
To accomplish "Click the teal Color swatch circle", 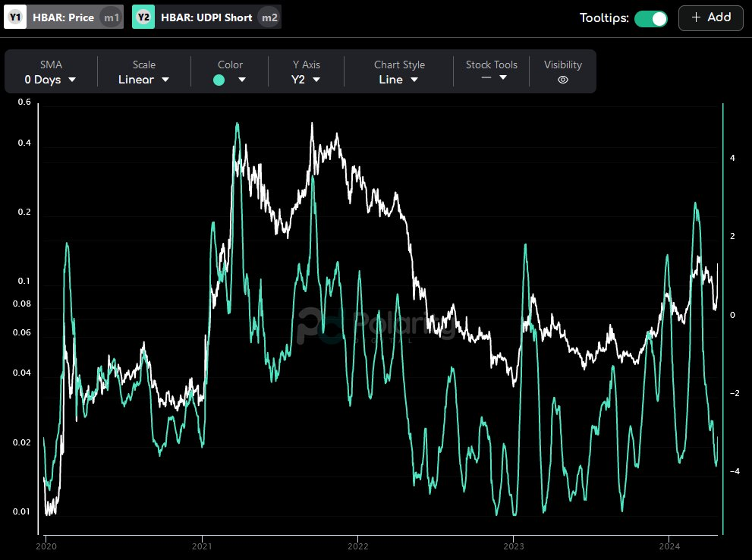I will pos(219,80).
